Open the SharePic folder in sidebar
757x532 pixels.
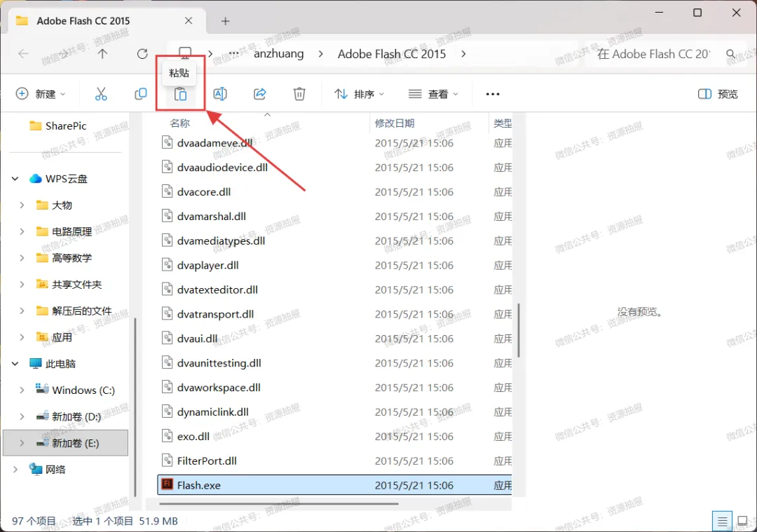point(57,126)
